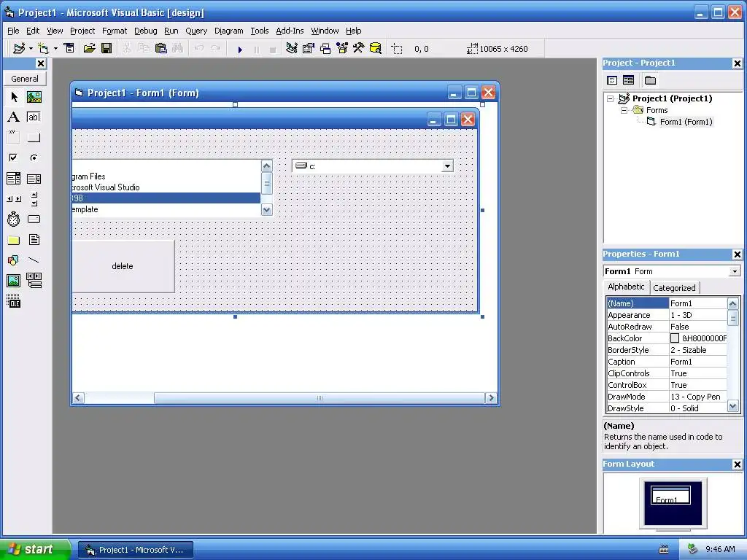The width and height of the screenshot is (747, 560).
Task: Select the DriveListBox control tool
Action: coord(34,219)
